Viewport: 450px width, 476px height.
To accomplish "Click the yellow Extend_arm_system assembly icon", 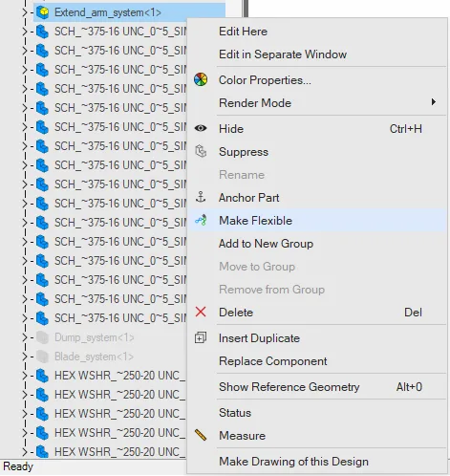I will pos(42,12).
